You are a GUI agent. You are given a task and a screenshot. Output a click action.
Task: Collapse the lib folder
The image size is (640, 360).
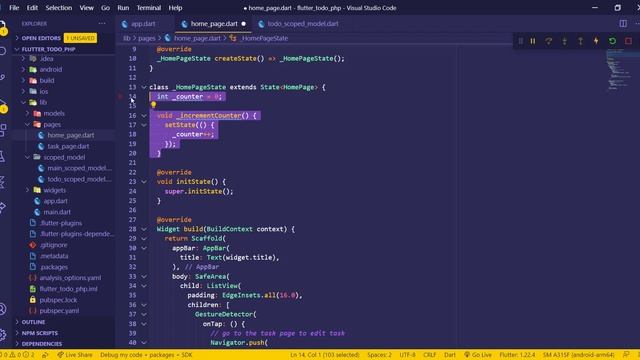[x=43, y=102]
